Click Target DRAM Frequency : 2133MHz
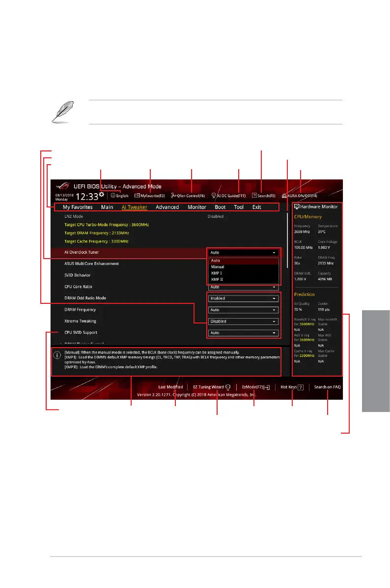The width and height of the screenshot is (390, 588). (x=97, y=233)
